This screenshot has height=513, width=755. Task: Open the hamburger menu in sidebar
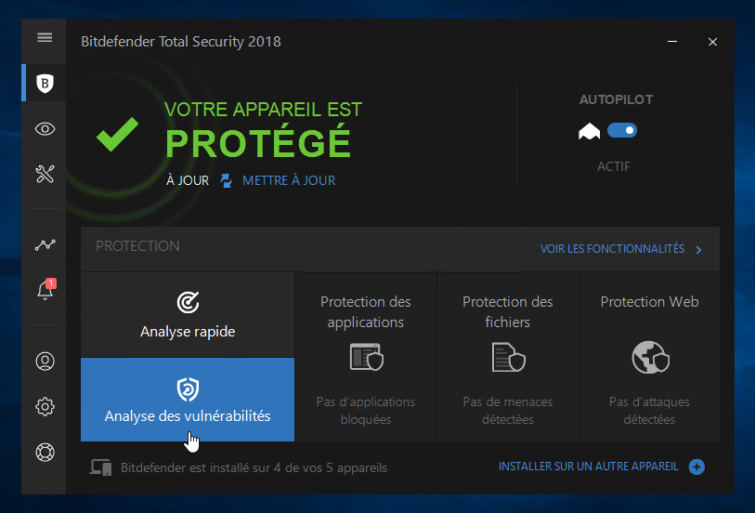coord(45,38)
